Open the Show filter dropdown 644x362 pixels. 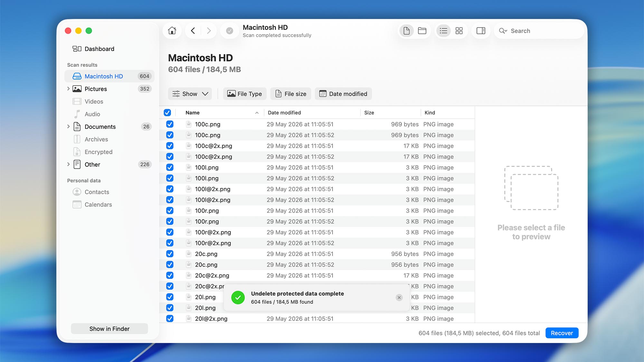(190, 94)
